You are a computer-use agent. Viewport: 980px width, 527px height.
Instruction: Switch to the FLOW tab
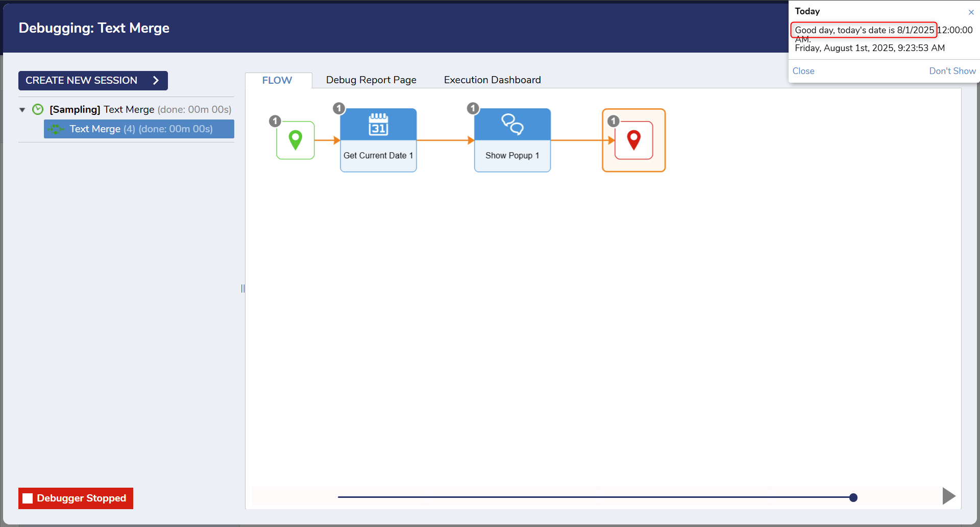pyautogui.click(x=277, y=80)
